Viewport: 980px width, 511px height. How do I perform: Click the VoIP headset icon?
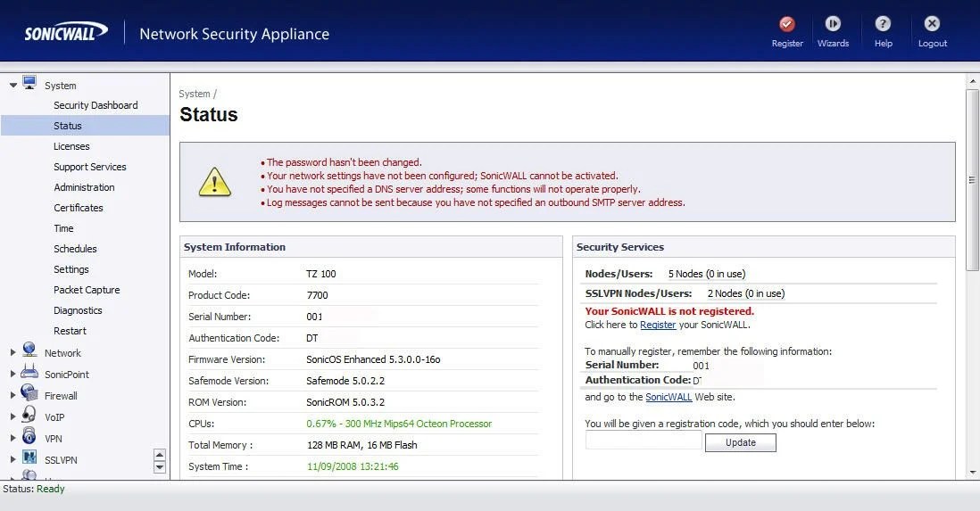click(x=29, y=414)
